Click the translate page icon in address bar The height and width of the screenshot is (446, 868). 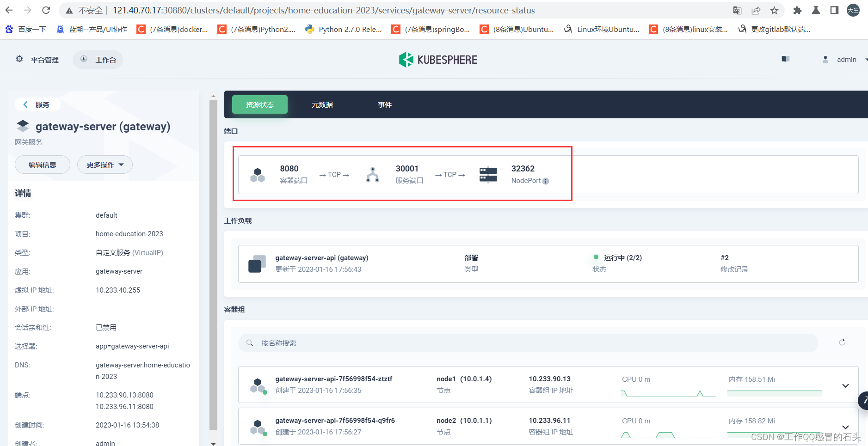737,10
